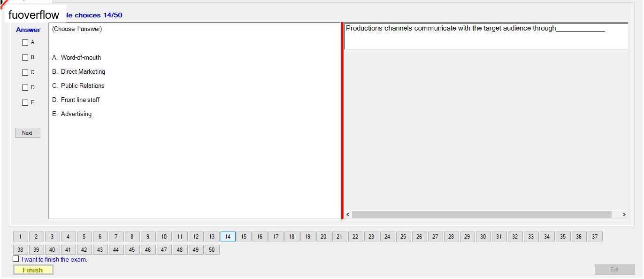Go to question 3

click(52, 237)
